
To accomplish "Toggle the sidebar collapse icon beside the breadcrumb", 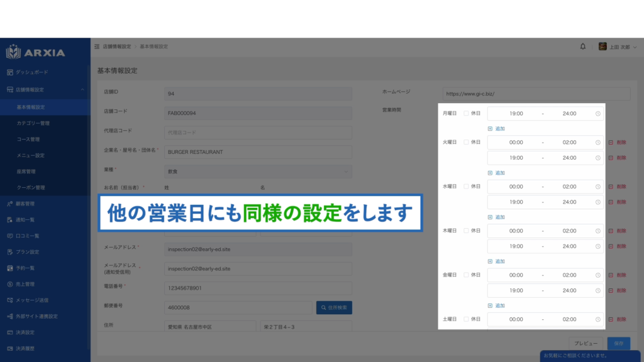I will (x=97, y=47).
